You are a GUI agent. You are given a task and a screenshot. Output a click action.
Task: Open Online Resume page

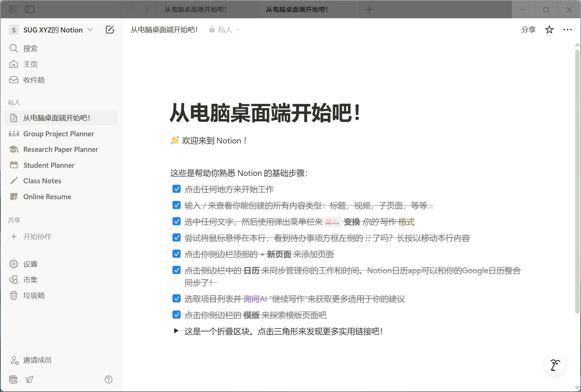[47, 197]
